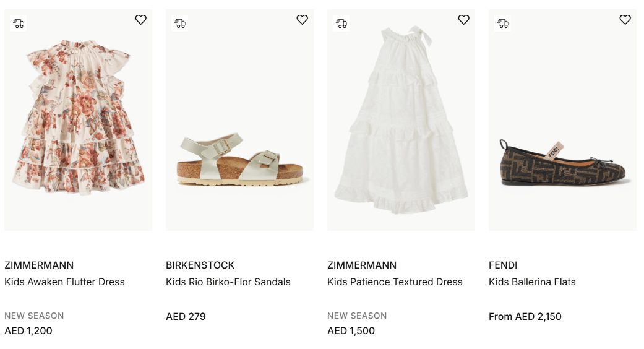Open Kids Awaken Flutter Dress title link

[x=64, y=282]
